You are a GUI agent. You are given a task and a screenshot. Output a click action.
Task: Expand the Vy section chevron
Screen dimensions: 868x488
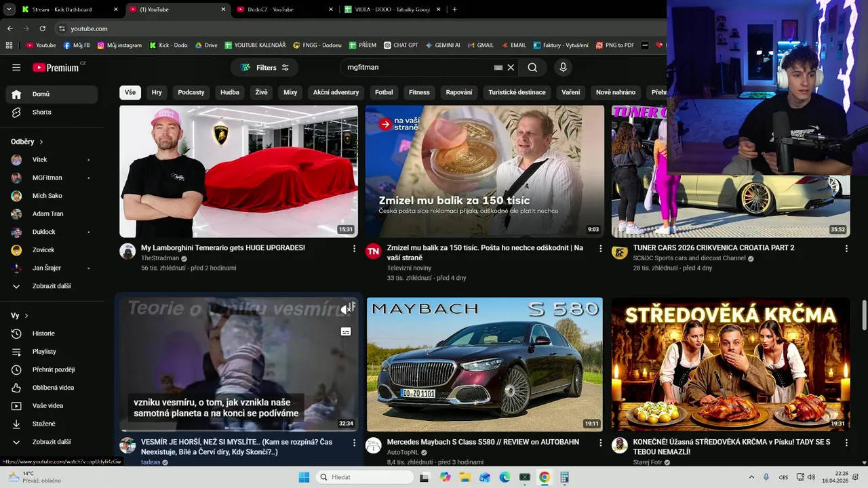click(26, 316)
